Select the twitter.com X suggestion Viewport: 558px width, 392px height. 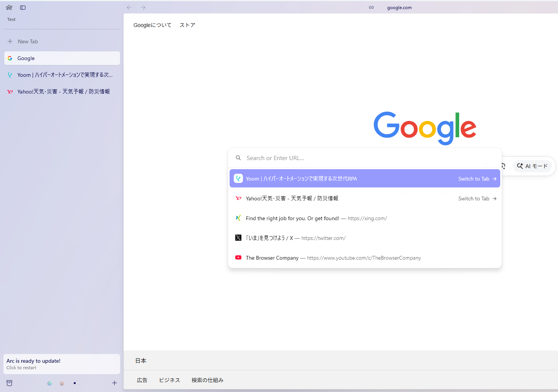pos(365,238)
